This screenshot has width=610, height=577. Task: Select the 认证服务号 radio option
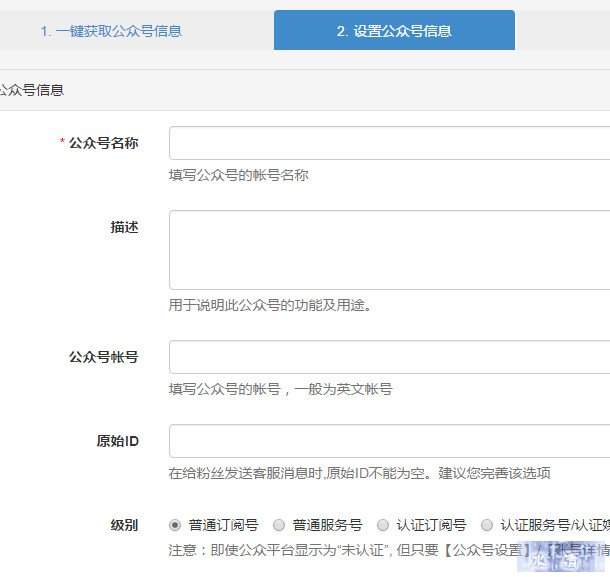pos(487,525)
